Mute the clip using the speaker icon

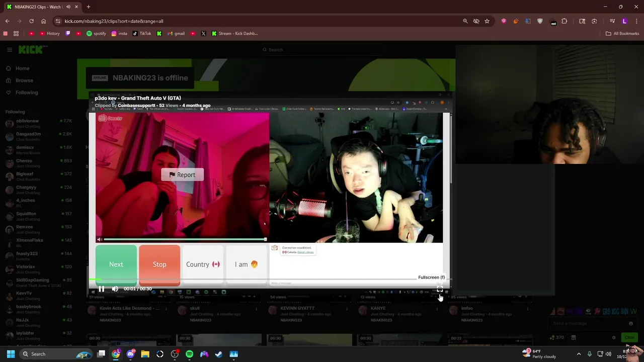point(115,289)
